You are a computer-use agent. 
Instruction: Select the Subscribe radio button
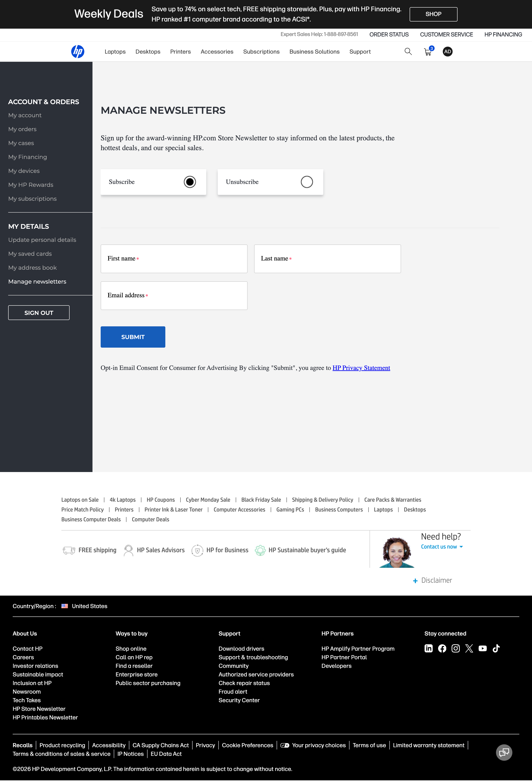(x=190, y=182)
